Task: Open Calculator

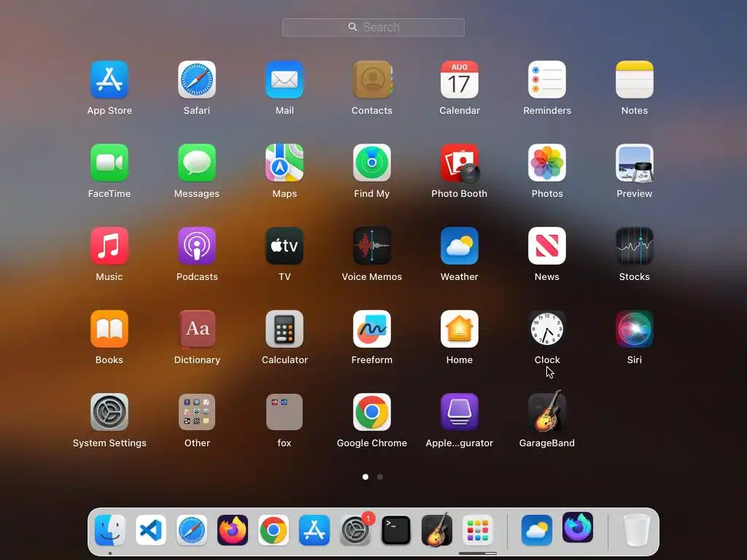Action: click(x=285, y=329)
